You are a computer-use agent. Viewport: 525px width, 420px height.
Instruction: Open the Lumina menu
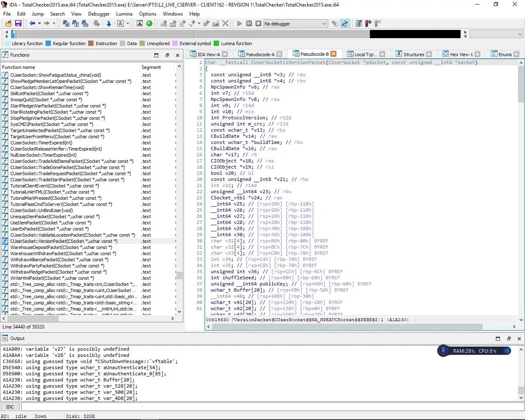tap(124, 14)
